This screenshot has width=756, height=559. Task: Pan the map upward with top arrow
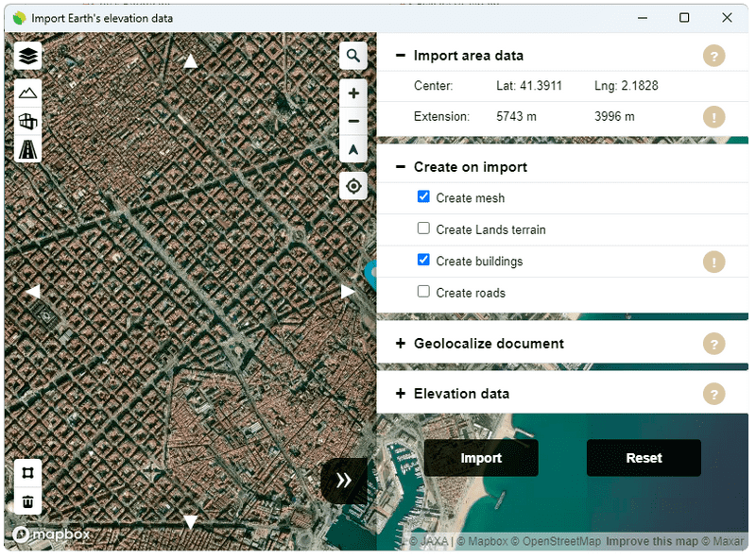191,61
